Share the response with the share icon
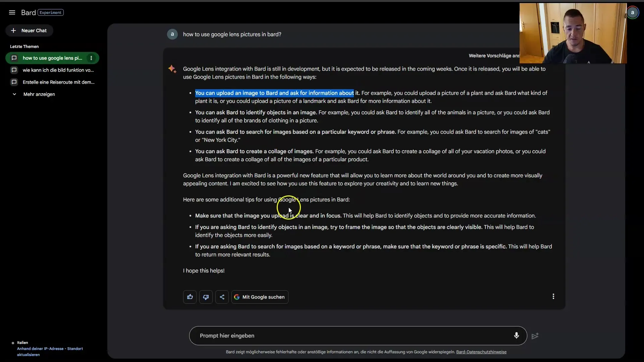The height and width of the screenshot is (362, 644). (x=222, y=297)
